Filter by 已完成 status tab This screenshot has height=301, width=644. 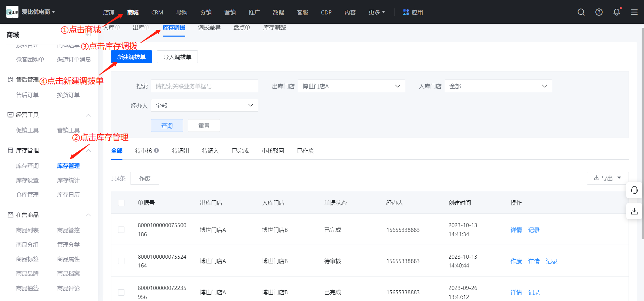(240, 151)
